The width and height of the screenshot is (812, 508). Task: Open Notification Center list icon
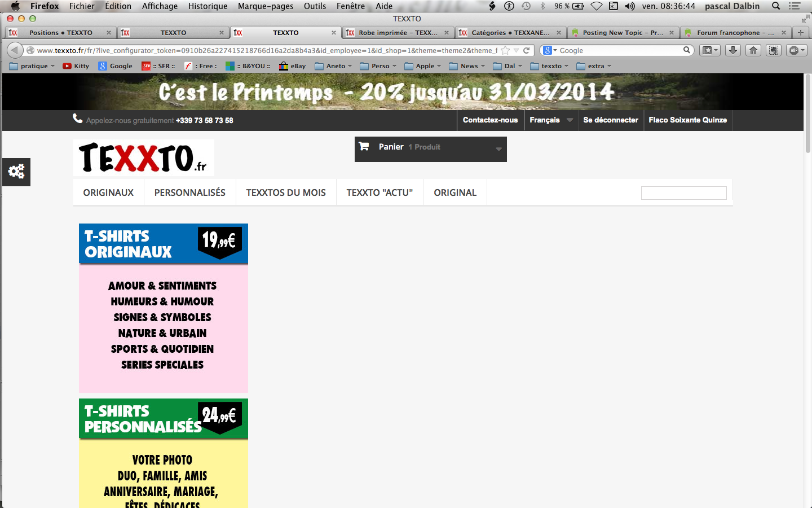click(795, 6)
